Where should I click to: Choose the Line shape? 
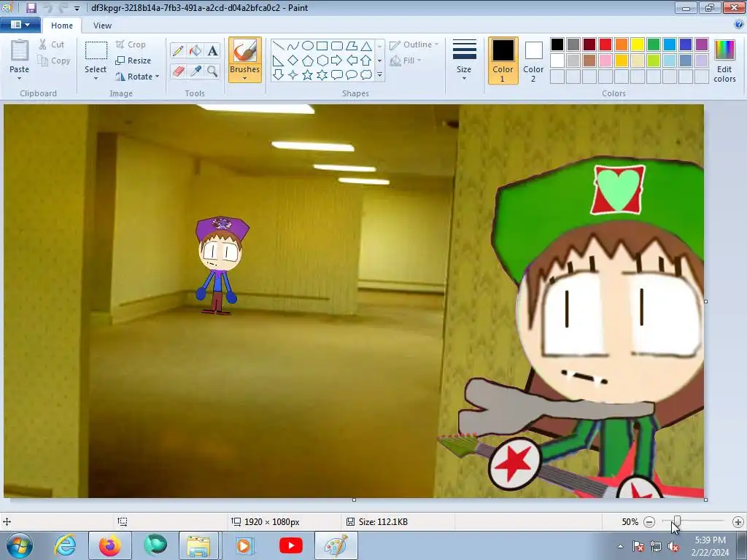[x=279, y=46]
